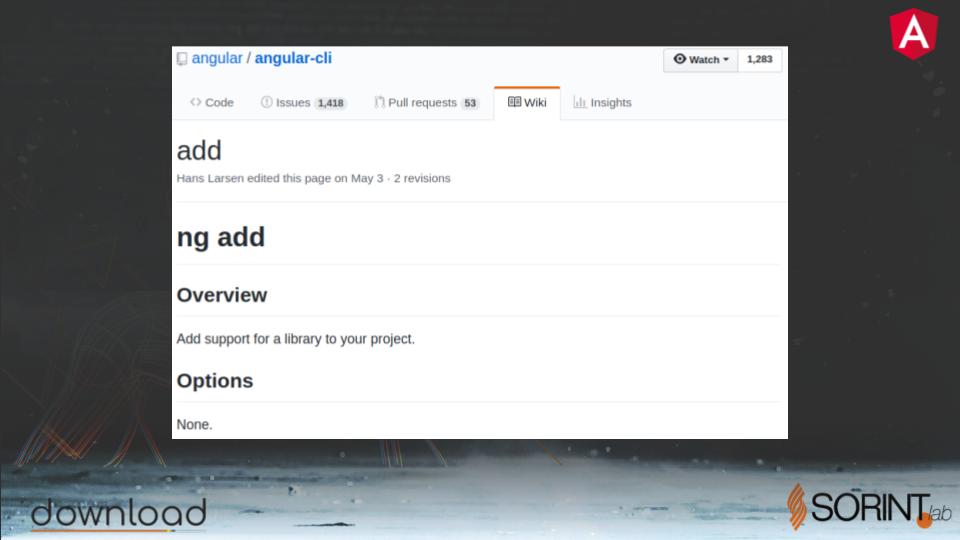Click the pull request branch icon
Viewport: 960px width, 540px height.
coord(380,102)
